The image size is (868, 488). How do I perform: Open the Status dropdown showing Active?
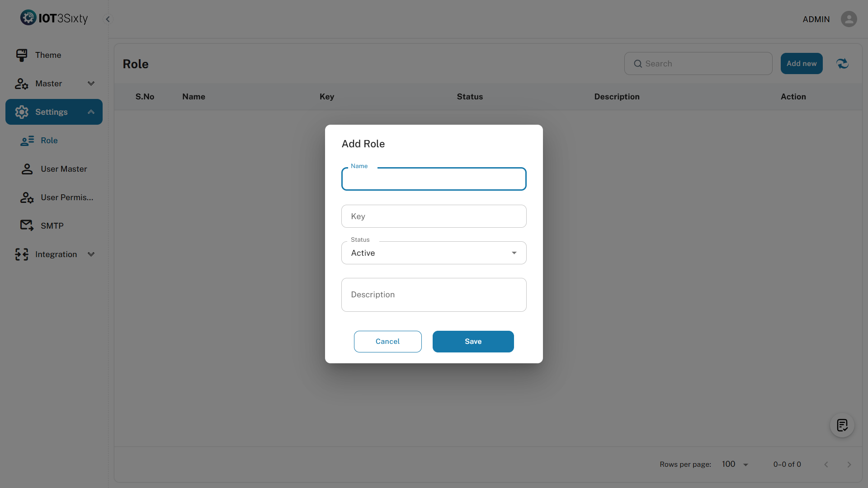point(434,253)
